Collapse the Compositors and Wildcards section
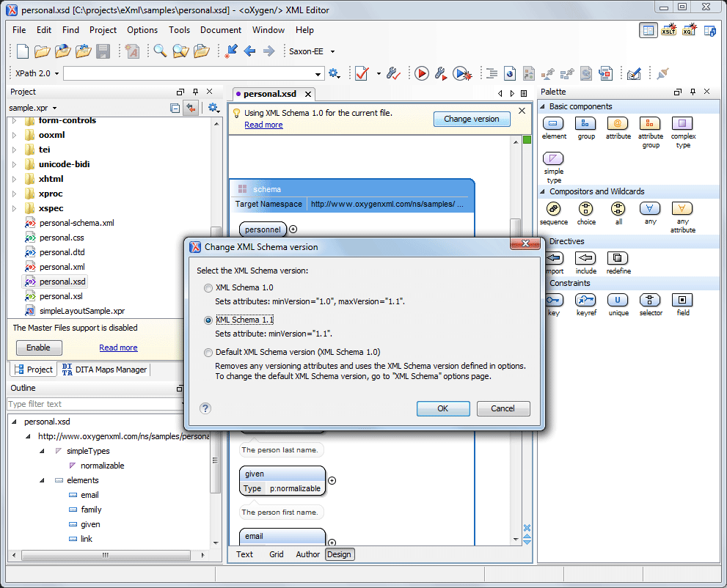 click(542, 191)
